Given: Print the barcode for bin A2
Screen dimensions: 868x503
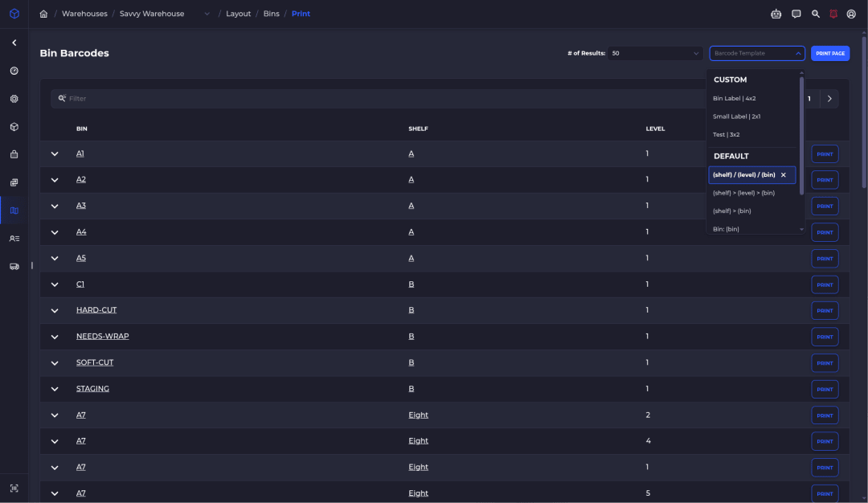Looking at the screenshot, I should coord(825,180).
